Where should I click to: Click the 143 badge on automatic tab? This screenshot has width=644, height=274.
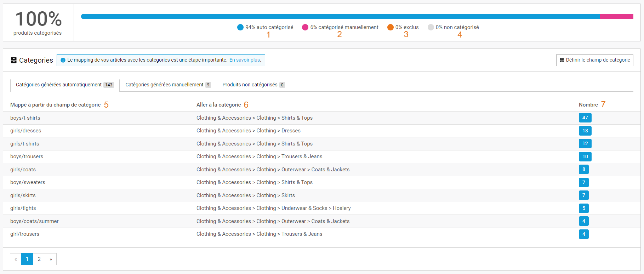click(109, 85)
